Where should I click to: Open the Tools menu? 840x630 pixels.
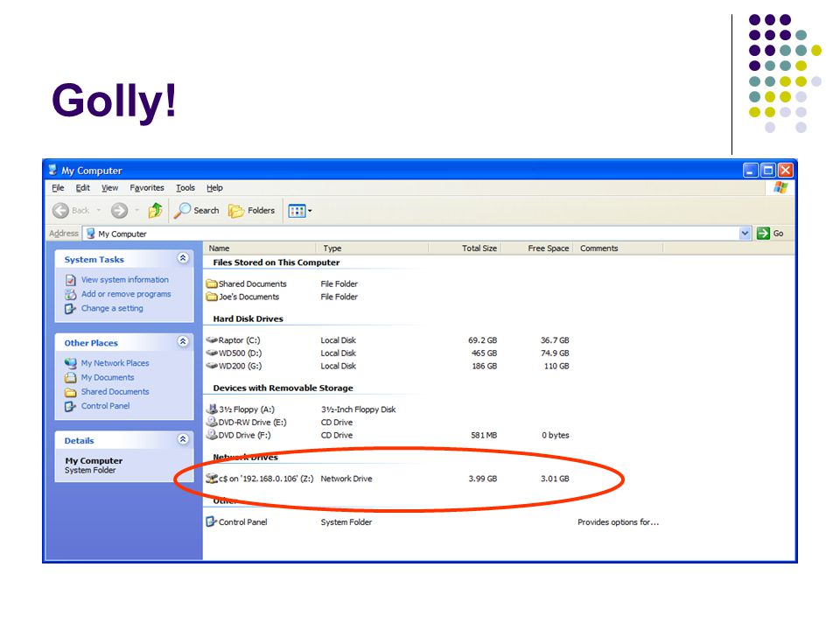tap(185, 187)
